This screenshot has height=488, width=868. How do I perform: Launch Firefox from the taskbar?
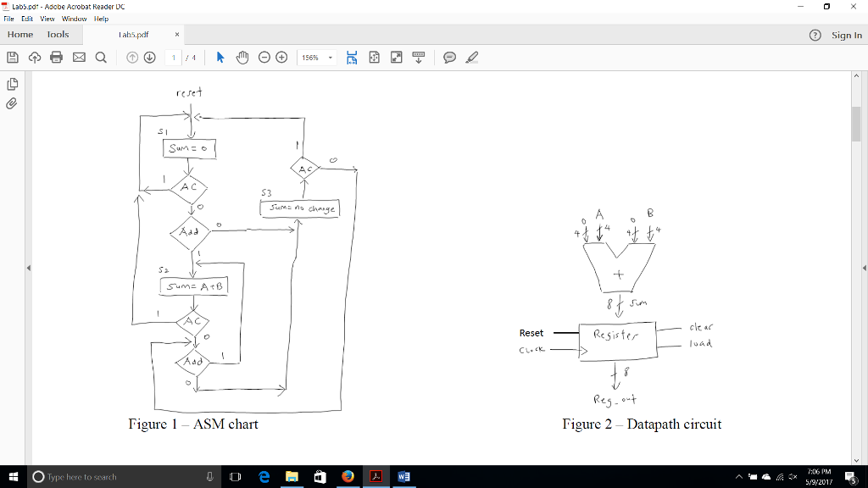[x=347, y=476]
